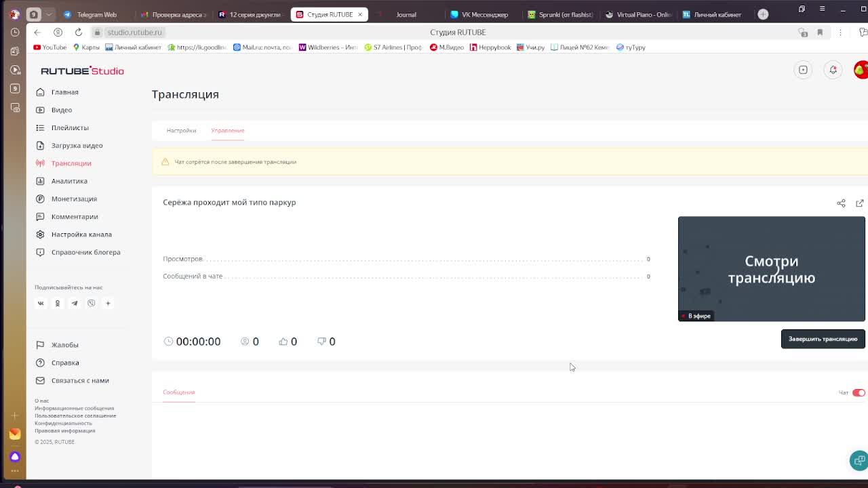Open the Odnoklassniki social link icon
868x488 pixels.
(58, 303)
